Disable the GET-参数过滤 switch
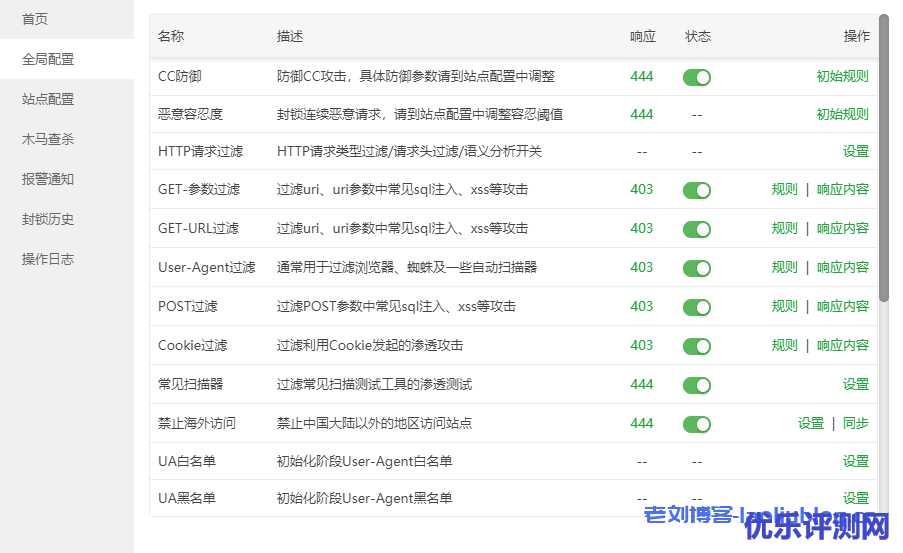The image size is (903, 553). click(x=696, y=190)
